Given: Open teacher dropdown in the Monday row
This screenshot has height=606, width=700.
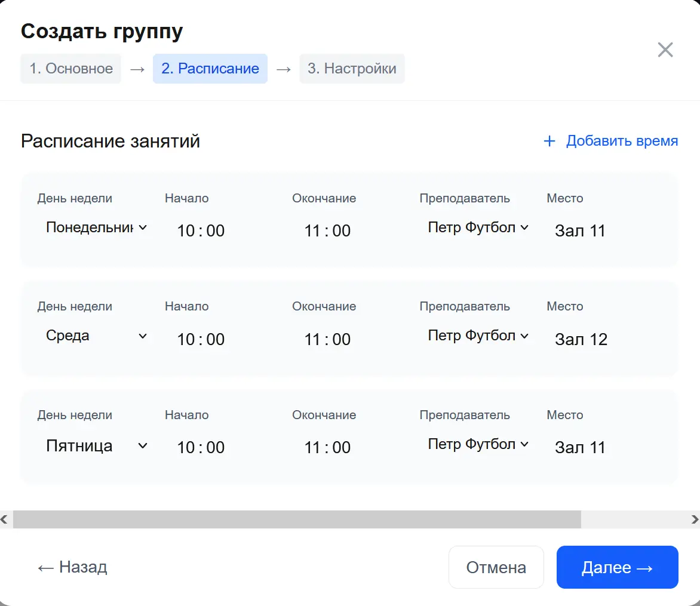Looking at the screenshot, I should tap(478, 227).
